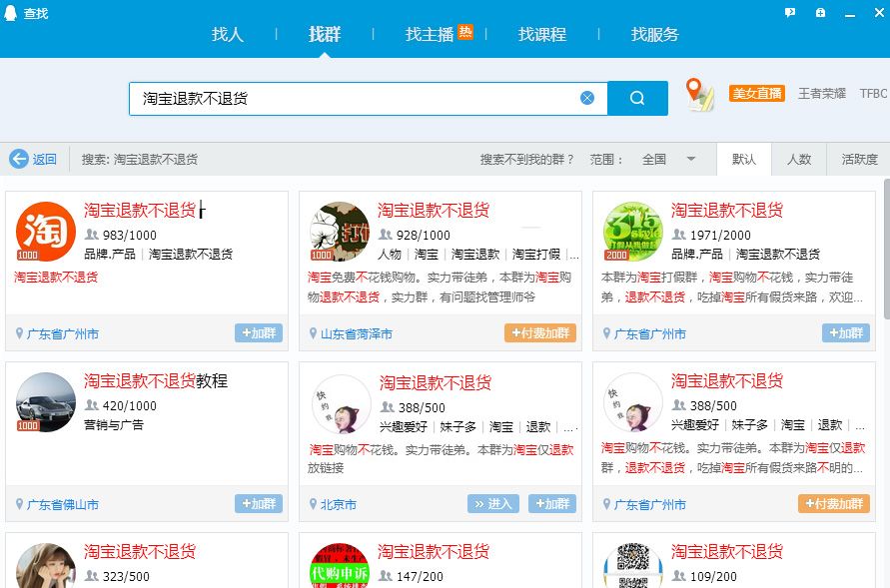The image size is (890, 588).
Task: Click the results vertical scrollbar
Action: point(887,250)
